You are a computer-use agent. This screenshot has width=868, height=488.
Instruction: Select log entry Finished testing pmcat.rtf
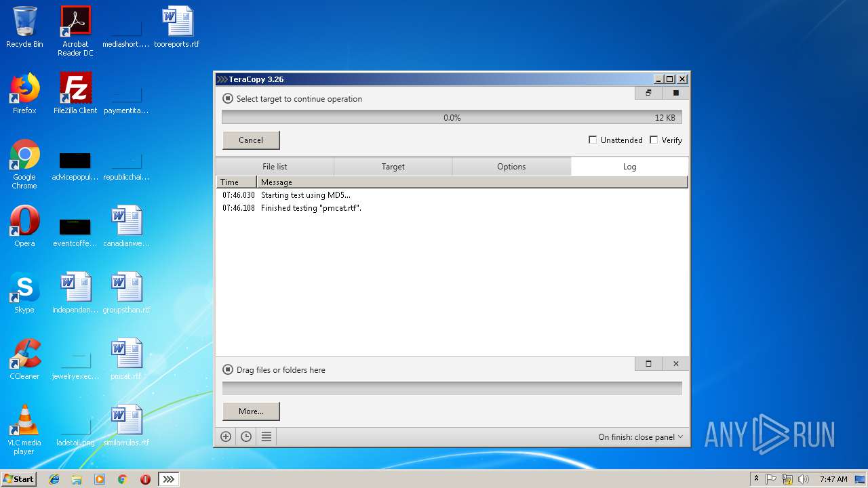(x=452, y=208)
